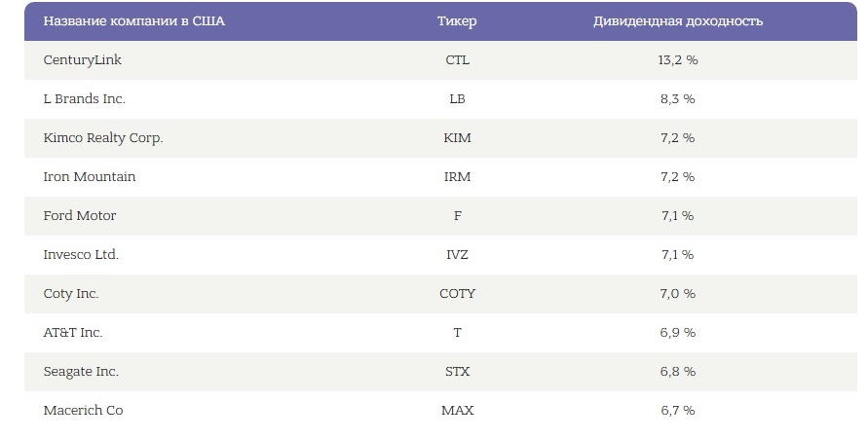Click the CTL ticker cell
The width and height of the screenshot is (868, 439).
point(457,60)
